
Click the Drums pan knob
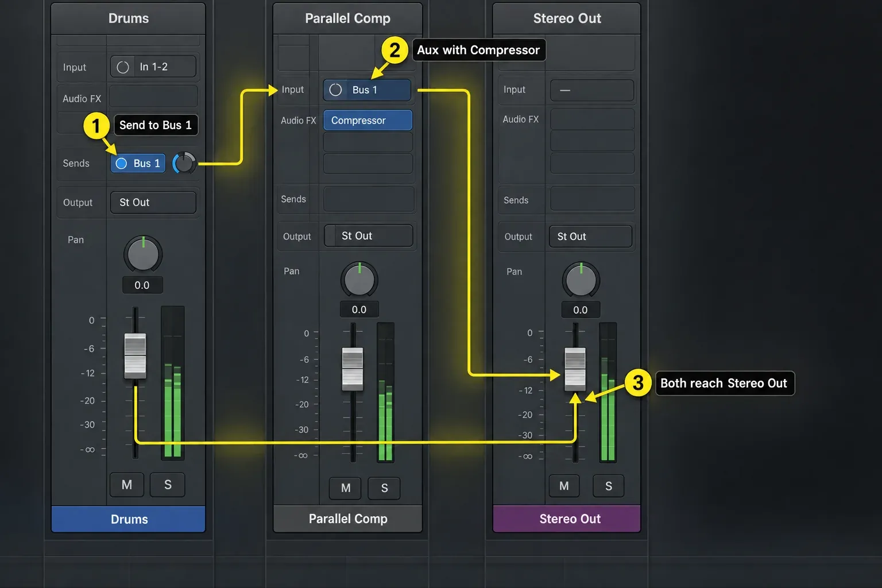pyautogui.click(x=143, y=254)
